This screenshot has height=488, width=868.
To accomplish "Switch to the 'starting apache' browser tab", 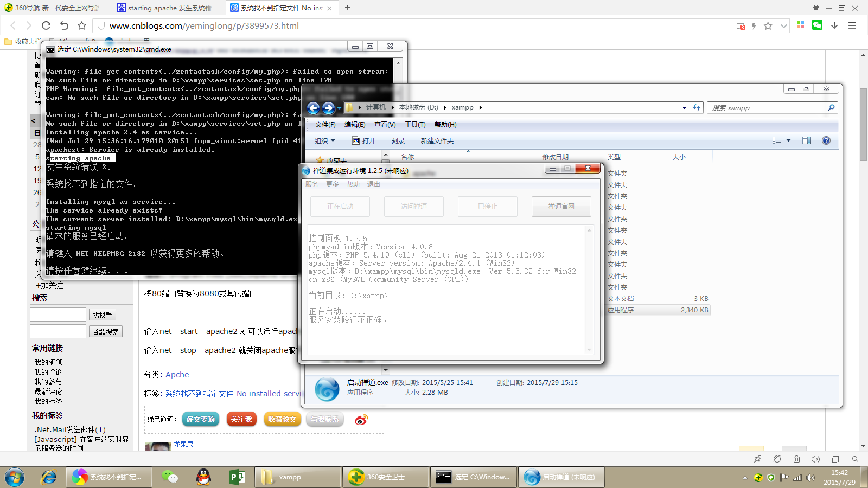I will [x=169, y=8].
